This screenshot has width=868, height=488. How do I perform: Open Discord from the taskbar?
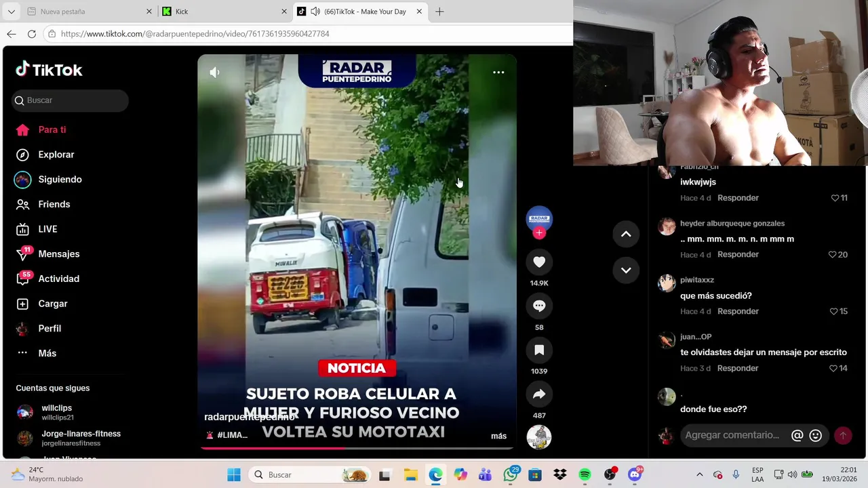click(635, 475)
